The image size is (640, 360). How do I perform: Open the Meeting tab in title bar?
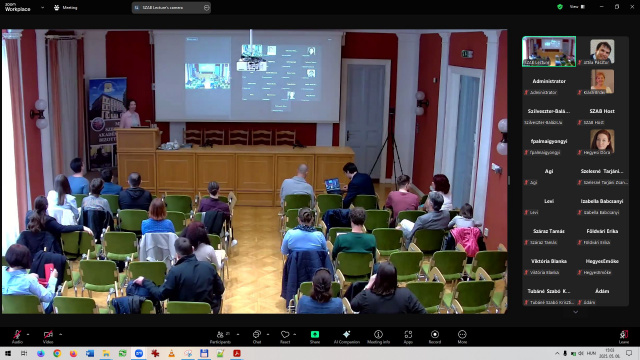[x=66, y=7]
